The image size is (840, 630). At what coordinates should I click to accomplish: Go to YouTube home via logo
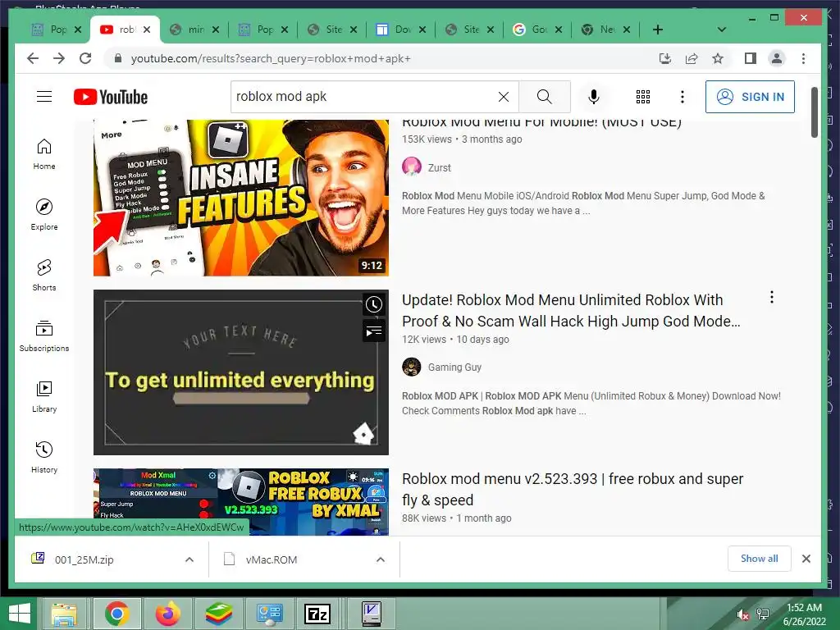111,97
